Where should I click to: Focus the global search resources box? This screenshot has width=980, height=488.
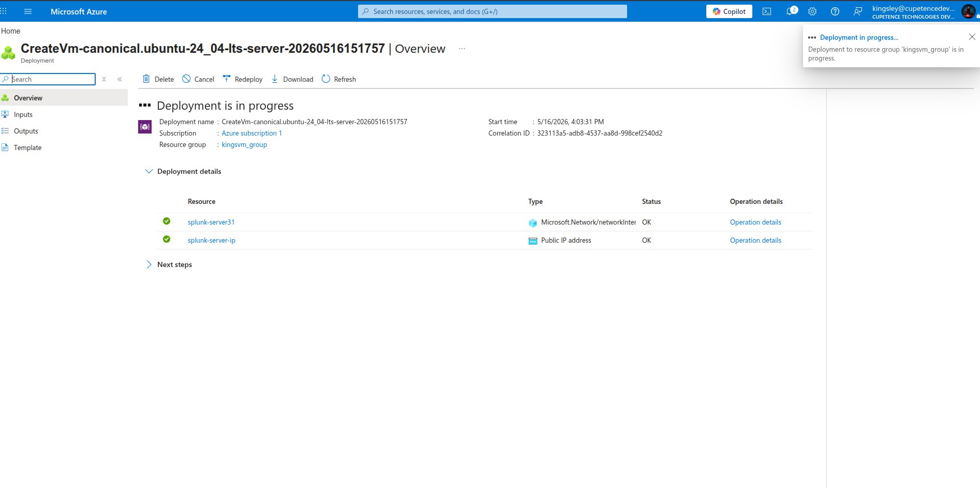point(492,11)
